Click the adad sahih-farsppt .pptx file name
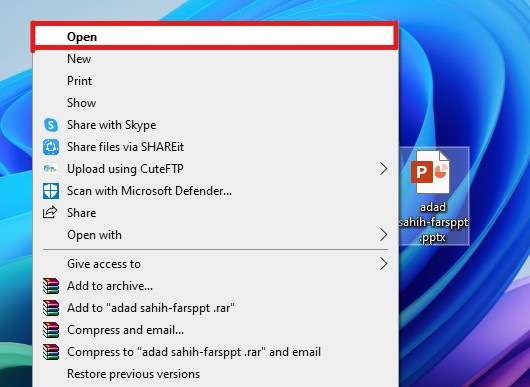530x387 pixels. point(434,222)
